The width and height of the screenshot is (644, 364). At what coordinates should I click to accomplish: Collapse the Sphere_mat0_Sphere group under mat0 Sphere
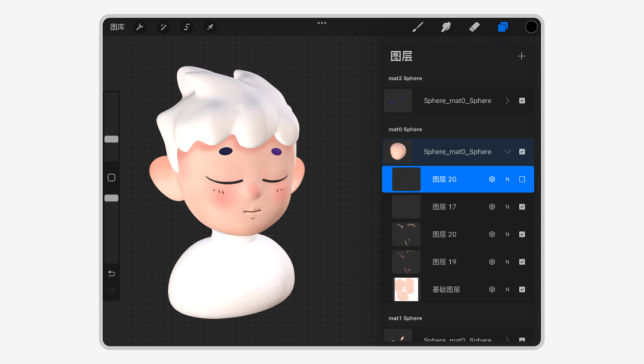(x=507, y=152)
